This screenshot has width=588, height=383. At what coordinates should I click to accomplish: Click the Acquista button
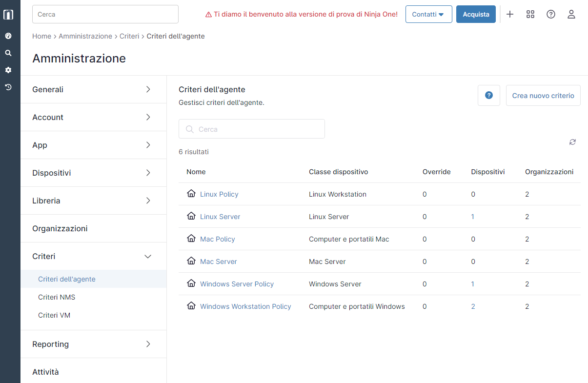(476, 15)
